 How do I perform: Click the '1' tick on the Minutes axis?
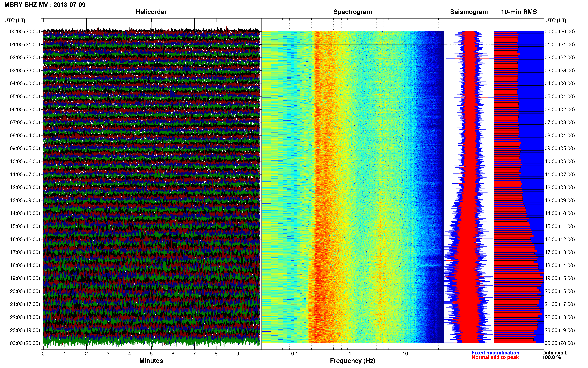(x=65, y=354)
